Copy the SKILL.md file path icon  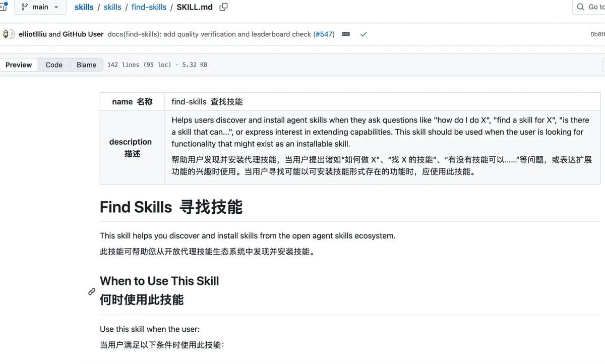(x=223, y=7)
